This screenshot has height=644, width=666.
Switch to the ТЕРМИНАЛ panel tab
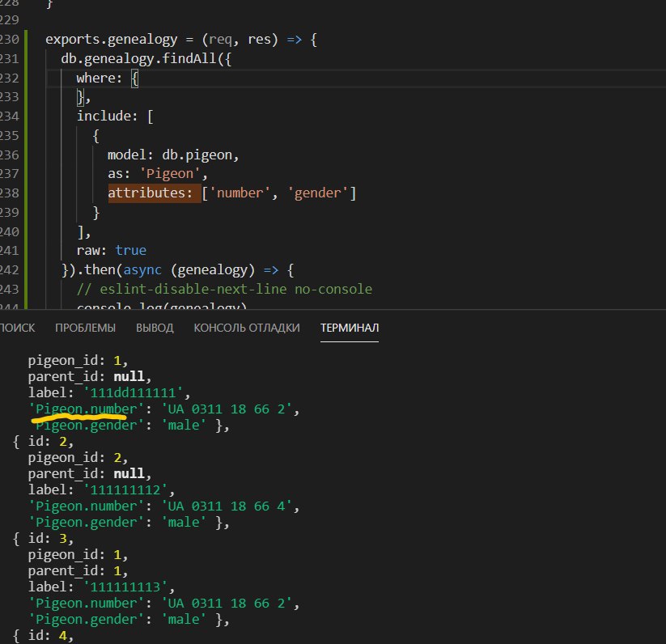pyautogui.click(x=349, y=328)
